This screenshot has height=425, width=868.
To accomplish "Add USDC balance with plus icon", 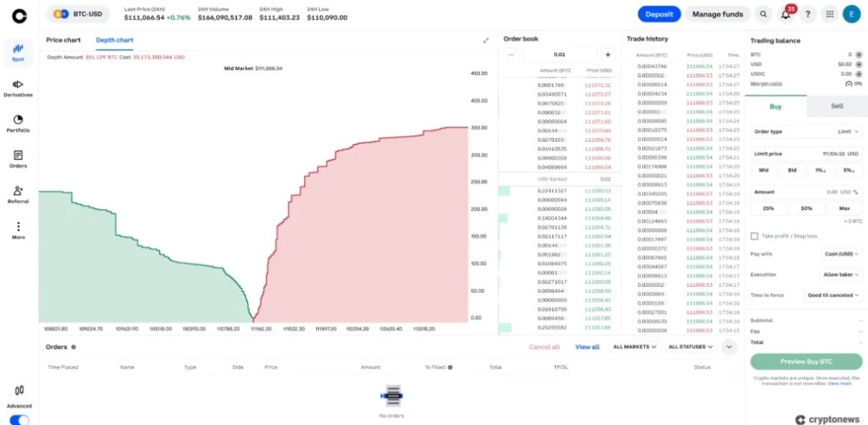I will [858, 73].
